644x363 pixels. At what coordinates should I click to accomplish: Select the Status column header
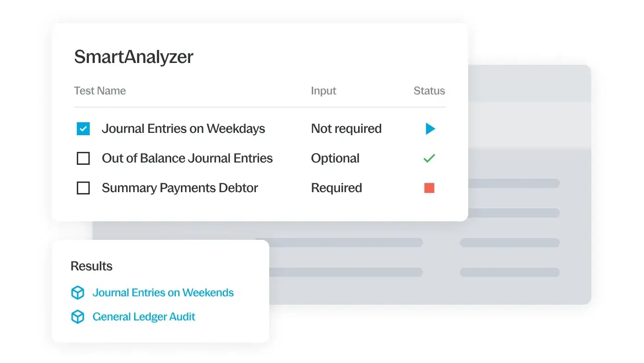coord(429,91)
